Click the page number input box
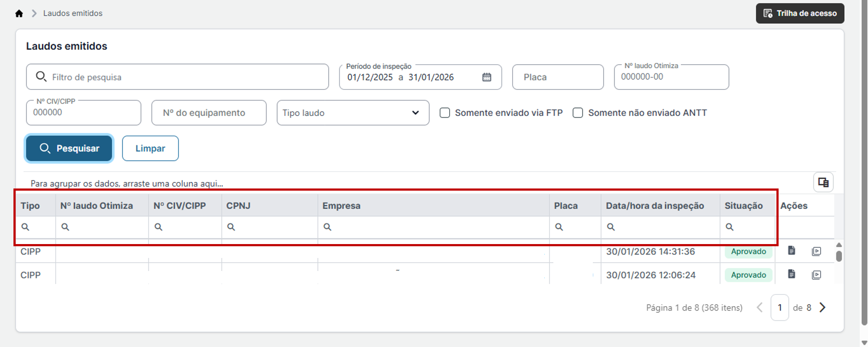The width and height of the screenshot is (868, 347). click(779, 307)
